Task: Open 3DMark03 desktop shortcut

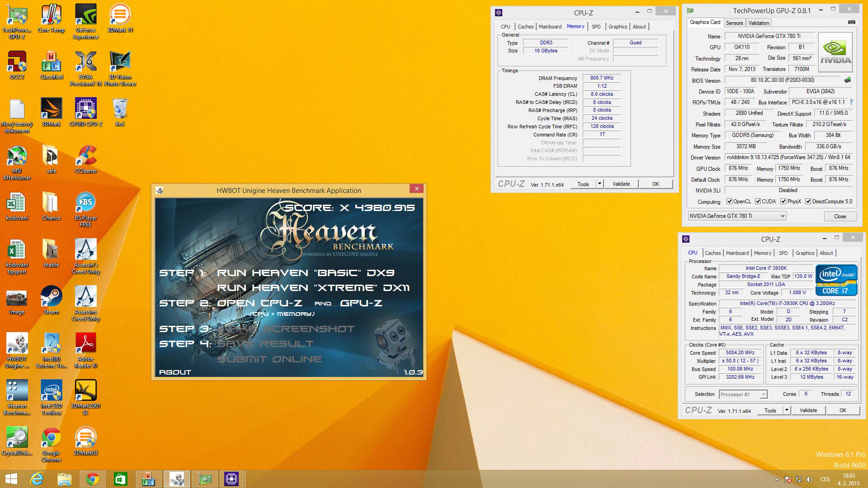Action: point(86,441)
